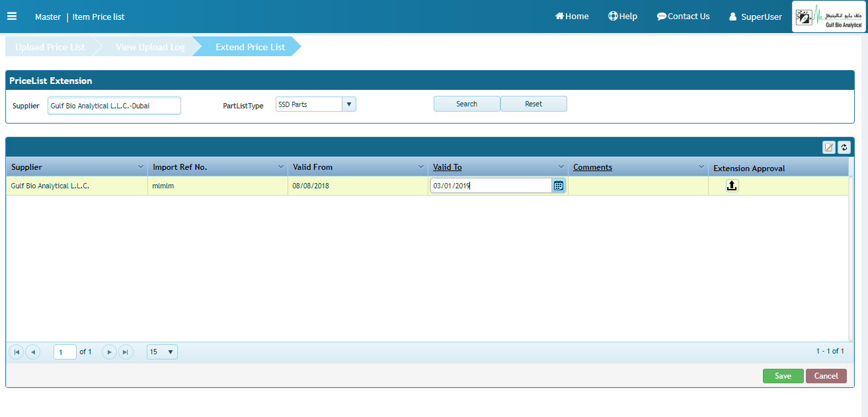Open the Valid To calendar picker
Image resolution: width=868 pixels, height=417 pixels.
coord(559,186)
